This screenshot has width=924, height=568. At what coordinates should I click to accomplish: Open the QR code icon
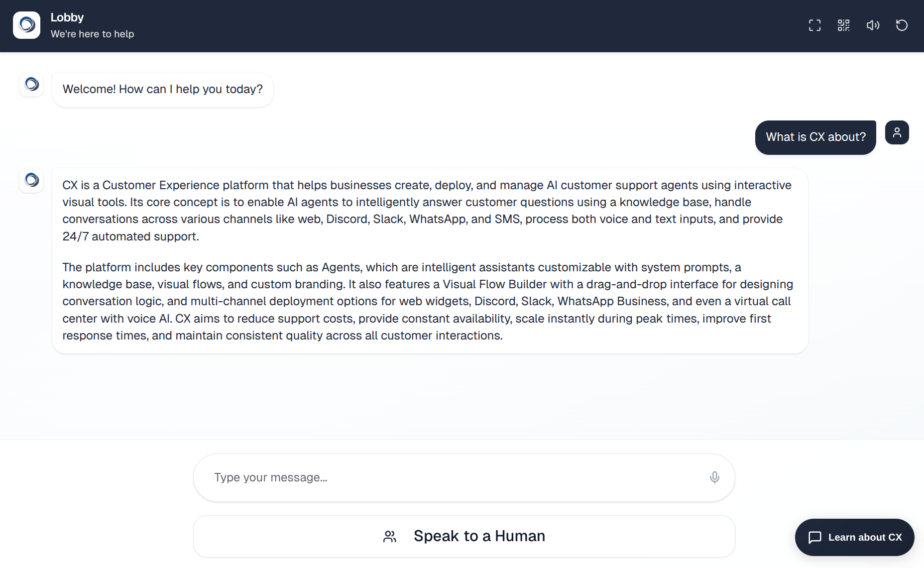click(843, 25)
